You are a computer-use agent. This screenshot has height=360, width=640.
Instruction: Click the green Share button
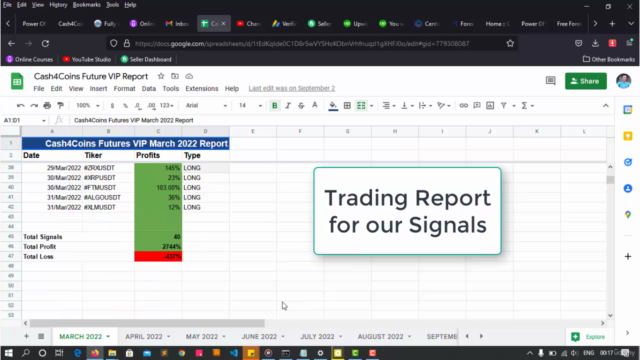pyautogui.click(x=586, y=81)
